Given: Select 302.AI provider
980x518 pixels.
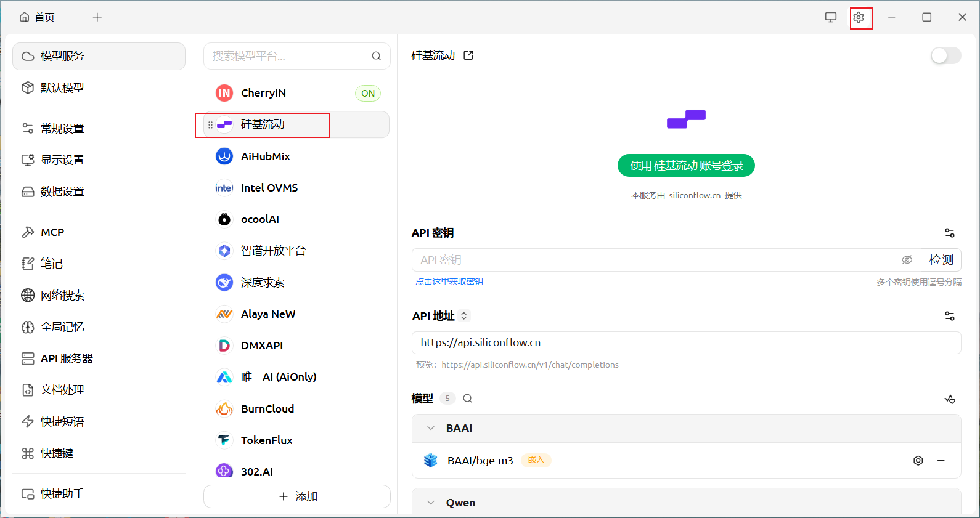Looking at the screenshot, I should [x=296, y=471].
